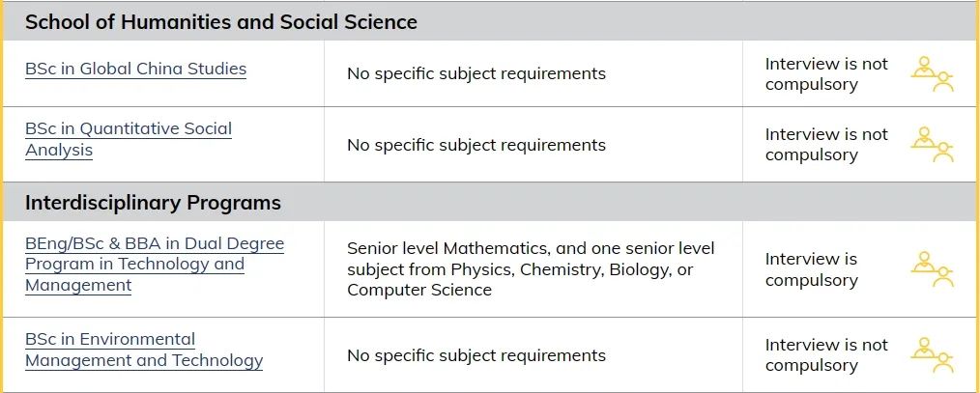The image size is (980, 393).
Task: Click "Interview is not compulsory" for Global China Studies
Action: click(x=826, y=73)
